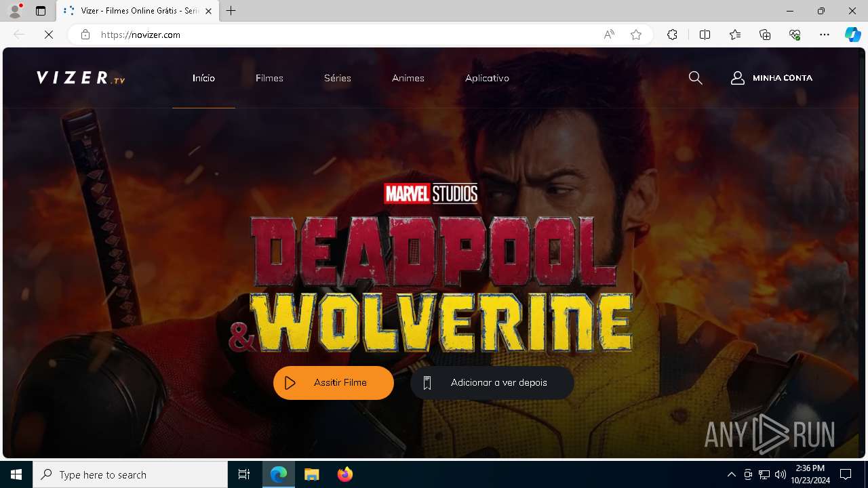Open the Filmes section
The image size is (868, 488).
pos(269,78)
